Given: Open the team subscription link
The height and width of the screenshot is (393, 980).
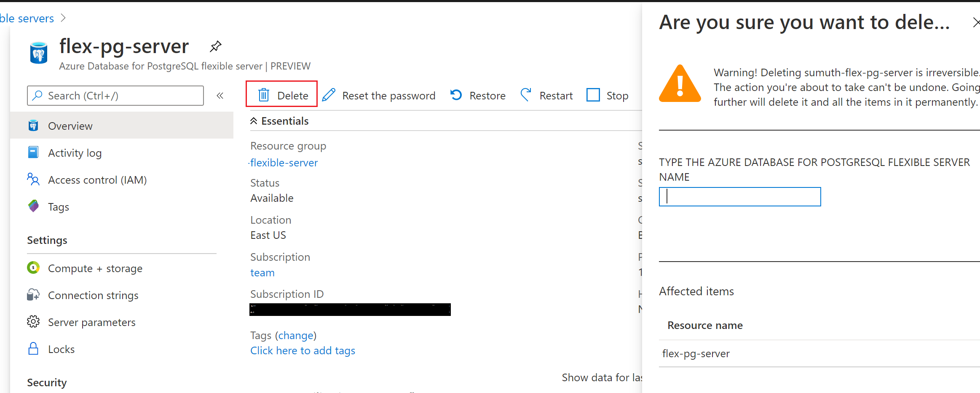Looking at the screenshot, I should [262, 273].
